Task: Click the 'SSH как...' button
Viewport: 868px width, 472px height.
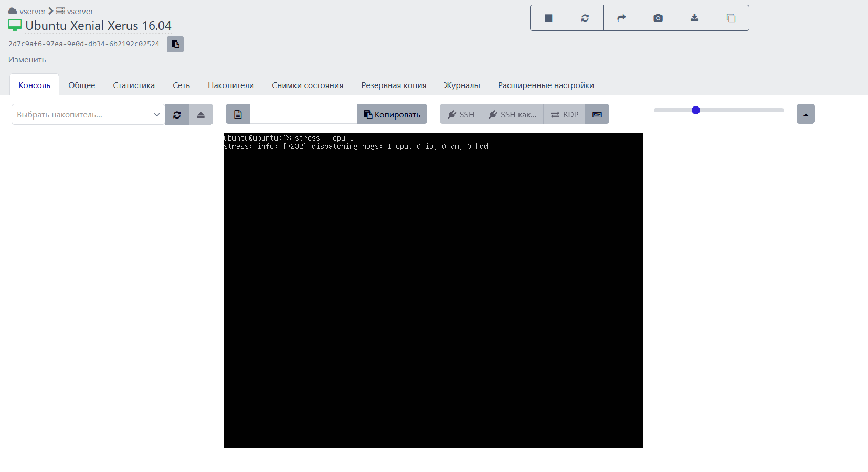Action: (x=513, y=114)
